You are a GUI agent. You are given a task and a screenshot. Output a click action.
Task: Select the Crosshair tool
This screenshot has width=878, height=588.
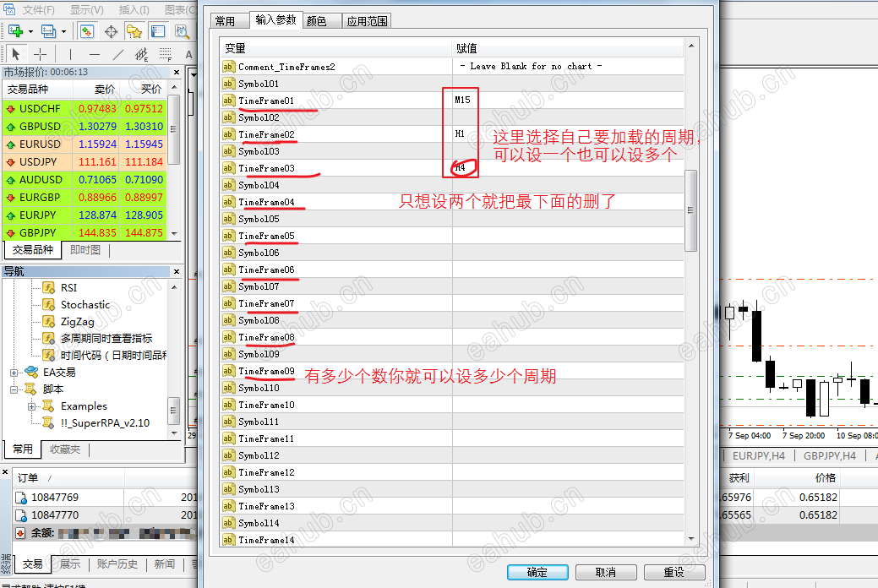click(x=40, y=54)
